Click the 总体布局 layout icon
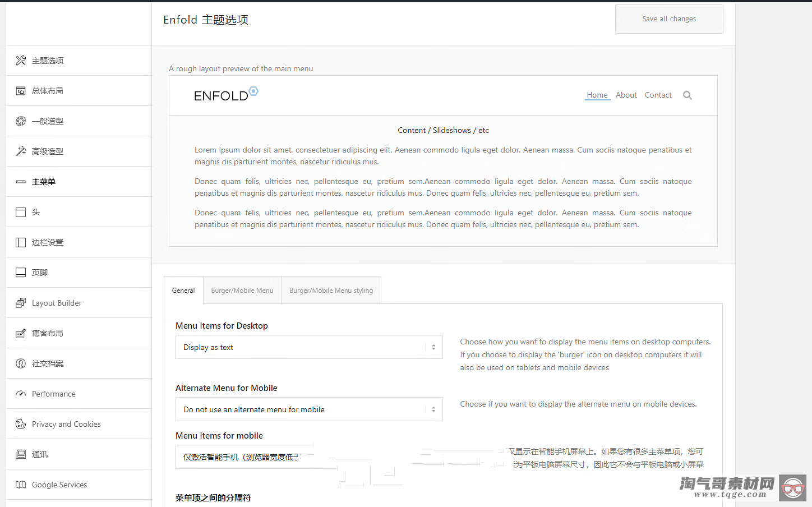812x507 pixels. [21, 91]
